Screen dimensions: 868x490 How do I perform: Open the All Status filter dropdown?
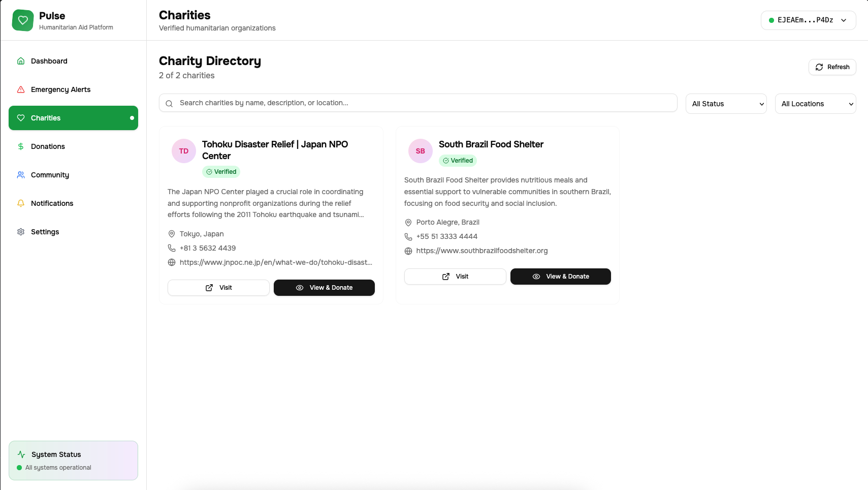[x=726, y=104]
